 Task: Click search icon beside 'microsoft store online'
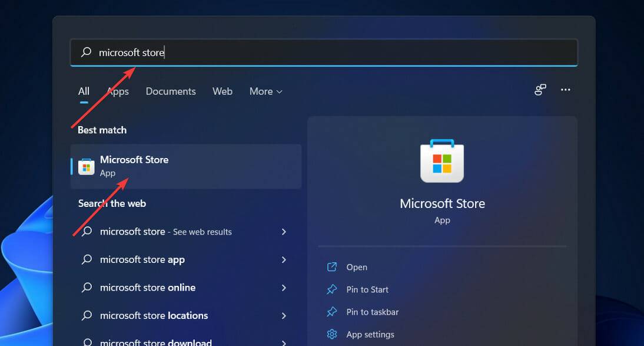[x=87, y=287]
